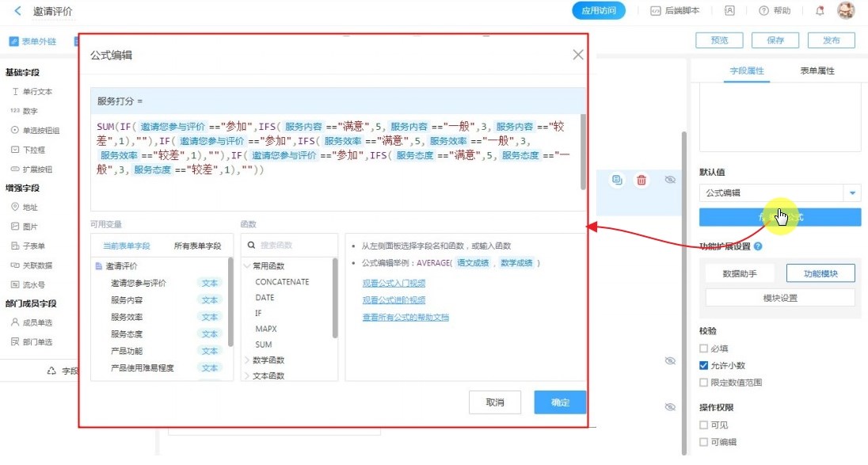Click the user avatar in top bar
Viewport: 868px width, 465px height.
pos(846,11)
